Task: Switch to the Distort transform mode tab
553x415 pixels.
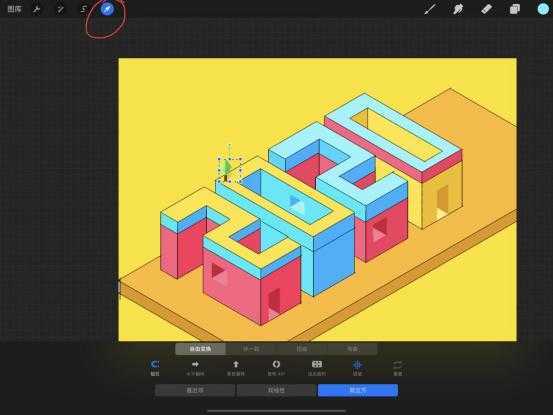Action: point(302,349)
